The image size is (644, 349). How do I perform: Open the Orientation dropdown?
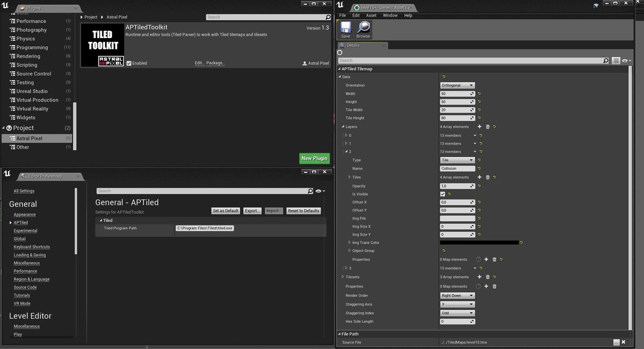(x=457, y=85)
